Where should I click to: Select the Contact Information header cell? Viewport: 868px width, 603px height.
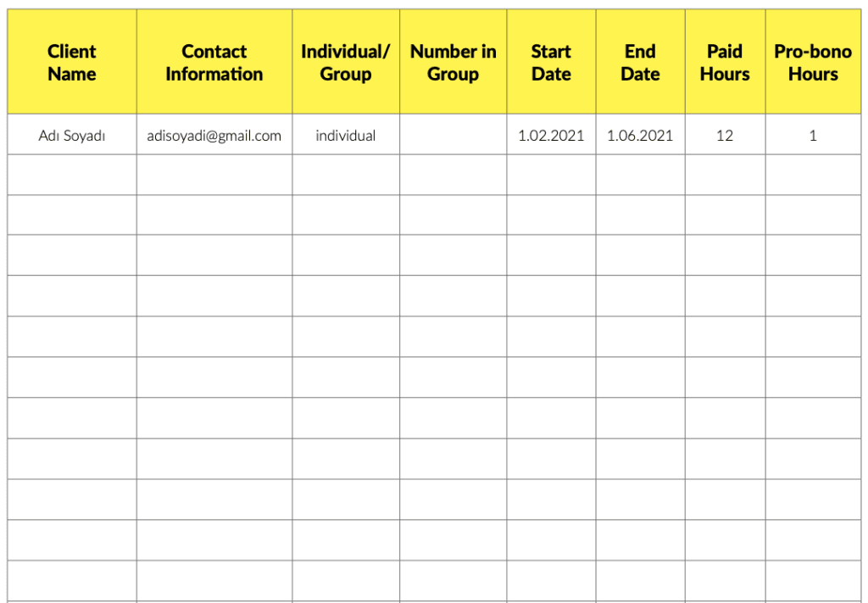[214, 63]
